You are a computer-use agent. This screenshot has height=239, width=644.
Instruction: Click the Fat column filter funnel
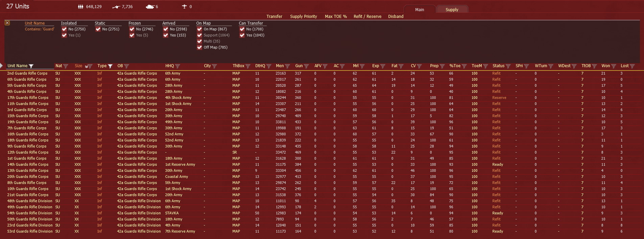pyautogui.click(x=401, y=66)
